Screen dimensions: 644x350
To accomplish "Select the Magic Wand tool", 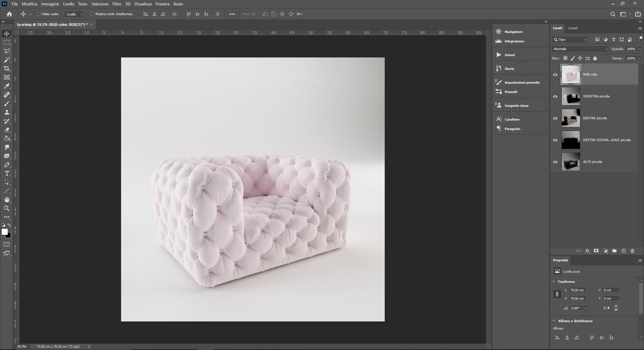I will [7, 60].
